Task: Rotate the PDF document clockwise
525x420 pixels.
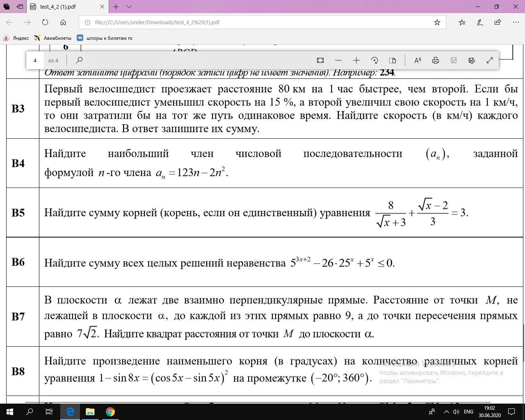Action: tap(374, 60)
